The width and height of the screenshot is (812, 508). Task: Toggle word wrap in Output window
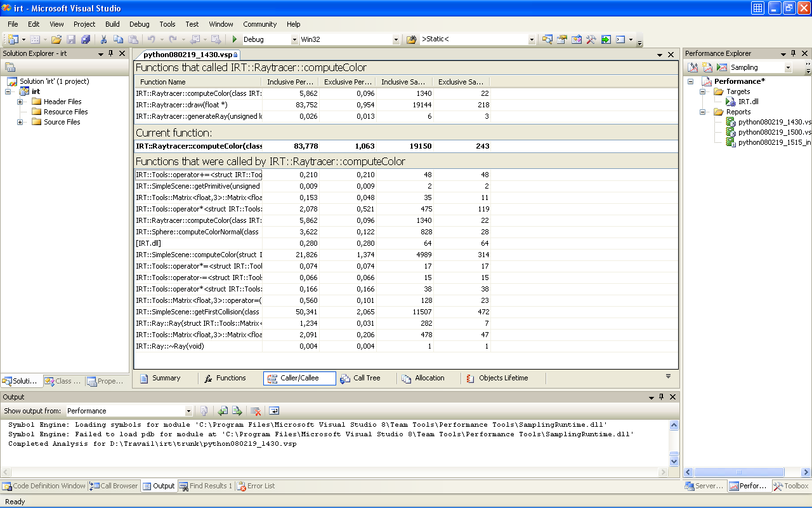(274, 411)
